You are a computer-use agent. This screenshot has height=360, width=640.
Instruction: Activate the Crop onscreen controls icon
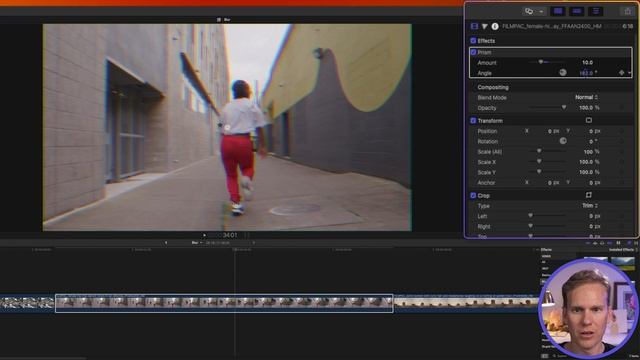pos(589,195)
